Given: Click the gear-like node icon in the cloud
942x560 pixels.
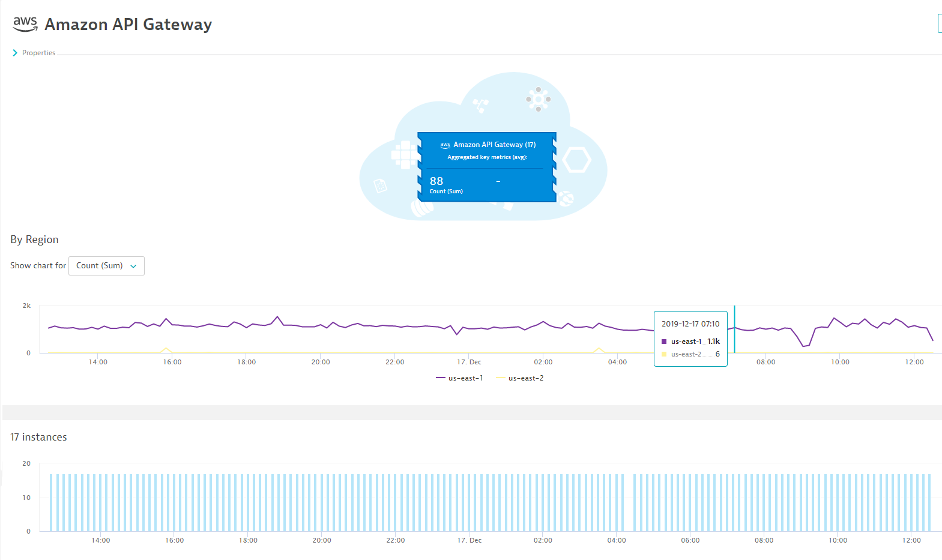Looking at the screenshot, I should click(x=539, y=99).
